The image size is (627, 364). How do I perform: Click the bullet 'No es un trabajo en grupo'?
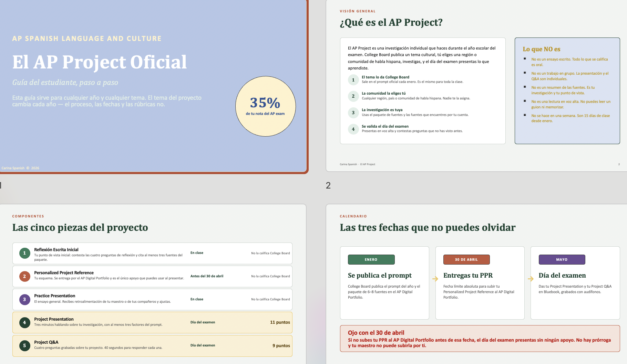tap(570, 76)
